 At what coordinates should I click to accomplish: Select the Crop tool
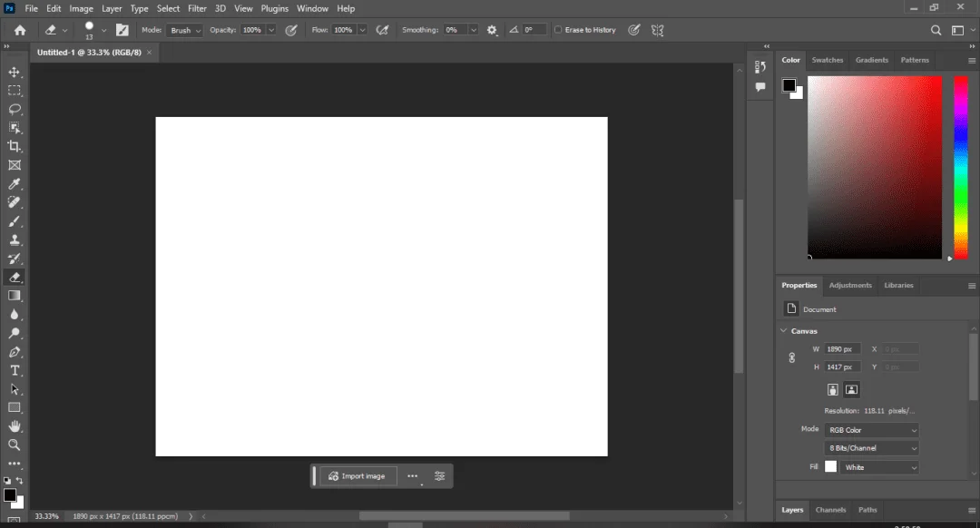point(15,146)
